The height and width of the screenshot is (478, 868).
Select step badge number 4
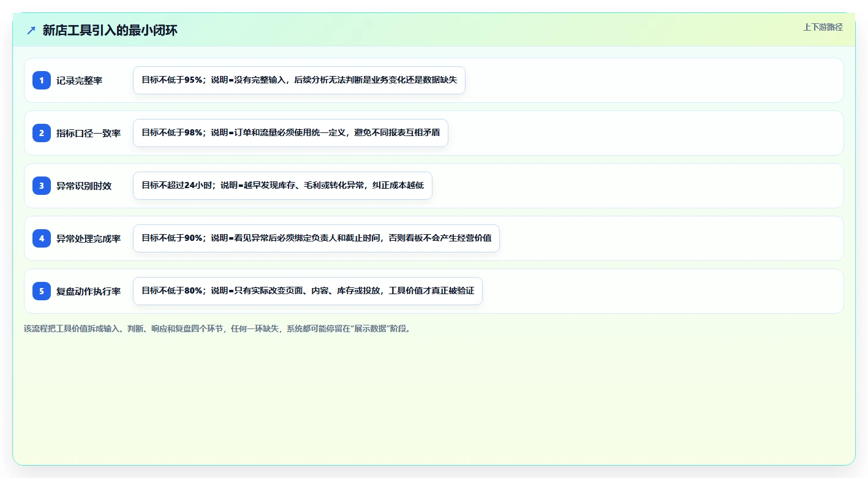(x=42, y=238)
